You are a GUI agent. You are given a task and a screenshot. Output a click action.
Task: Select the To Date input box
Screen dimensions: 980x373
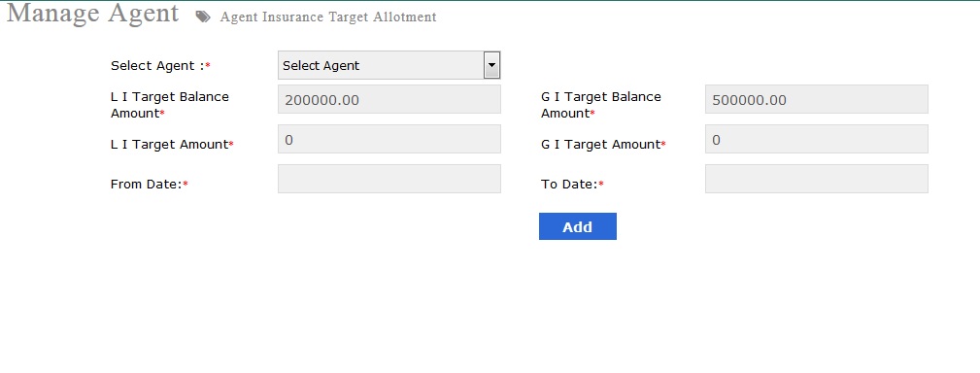(x=816, y=179)
